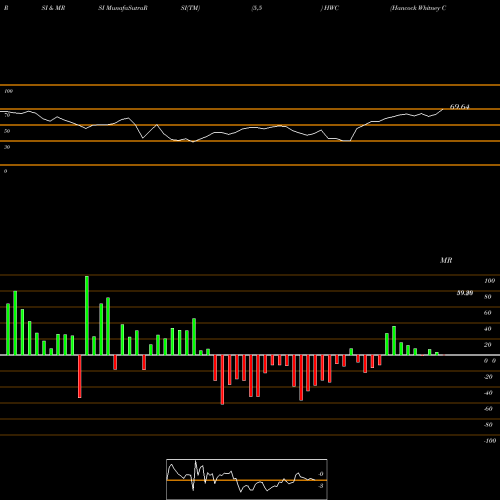Click the RSI axis label 100
The height and width of the screenshot is (500, 500).
coord(9,91)
